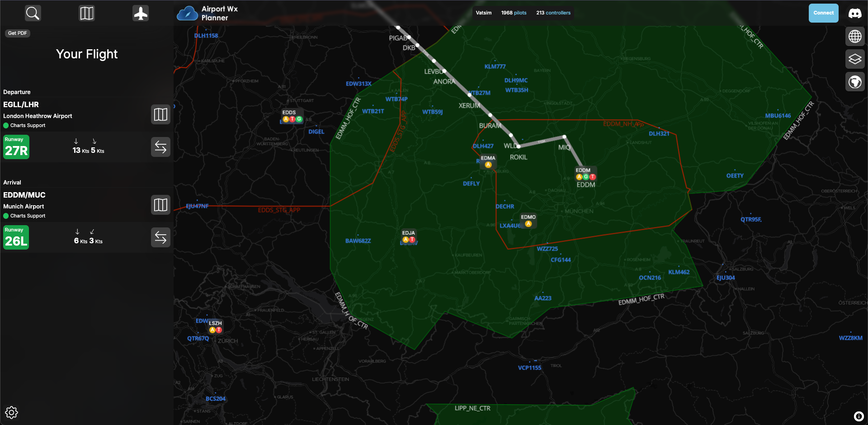Click the Earth view icon

(855, 82)
